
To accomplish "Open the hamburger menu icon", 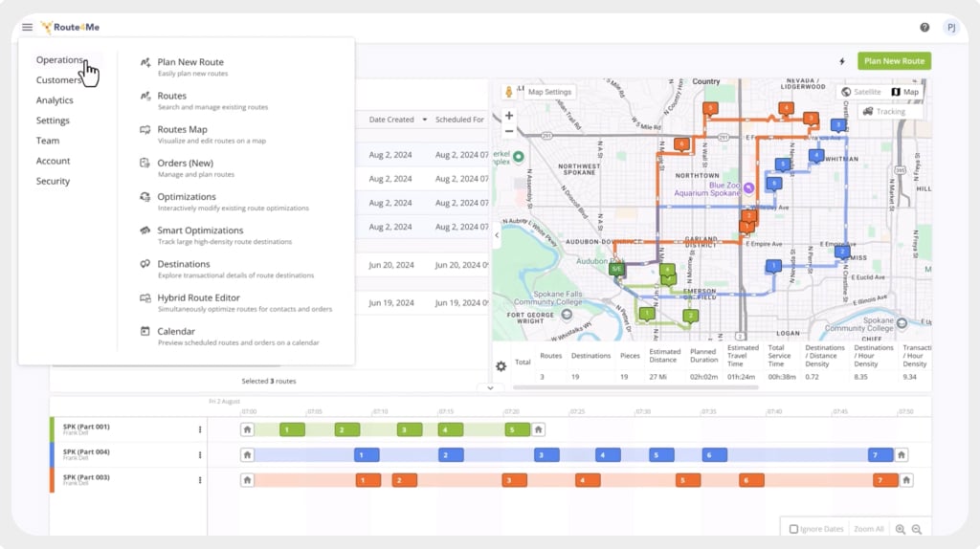I will (27, 27).
